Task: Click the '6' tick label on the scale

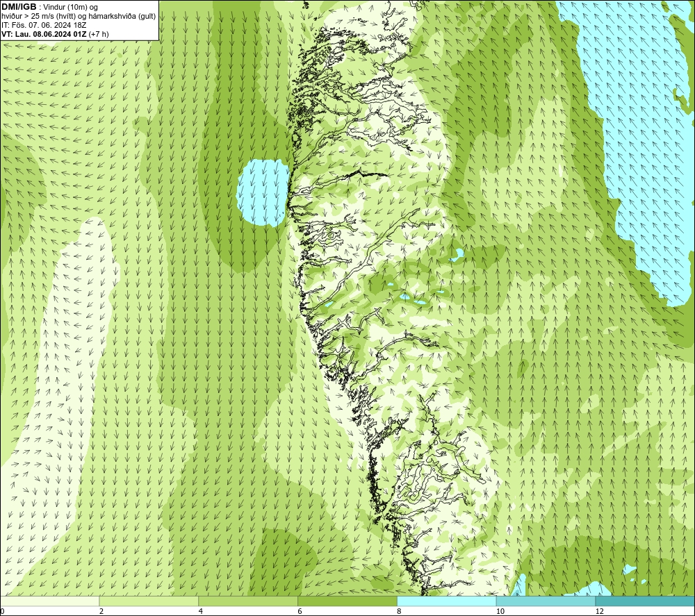Action: click(300, 612)
